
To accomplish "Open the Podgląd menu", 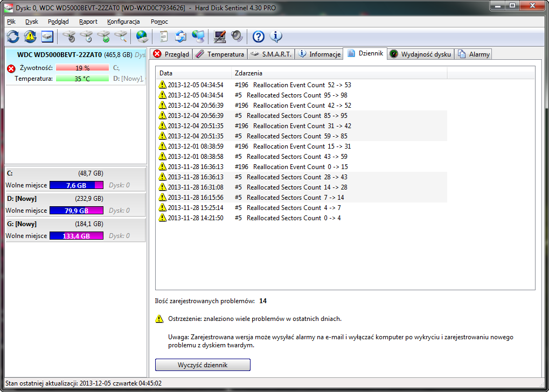I will click(58, 22).
